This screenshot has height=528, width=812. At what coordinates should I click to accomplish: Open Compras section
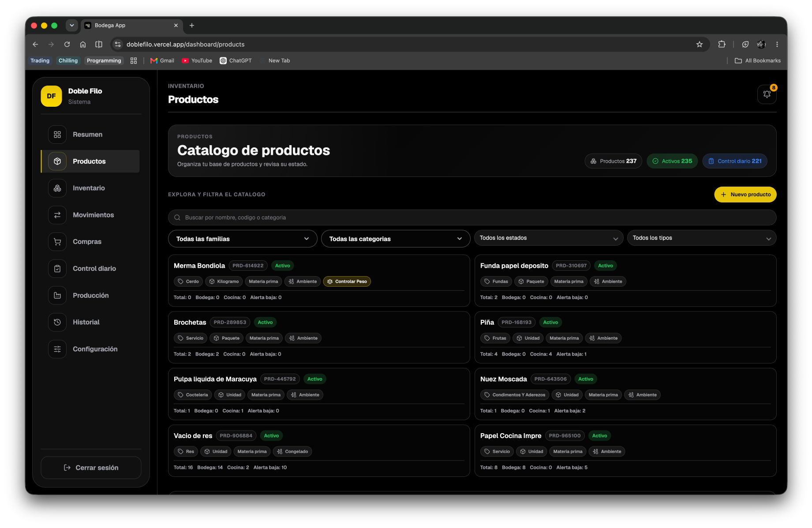[90, 242]
